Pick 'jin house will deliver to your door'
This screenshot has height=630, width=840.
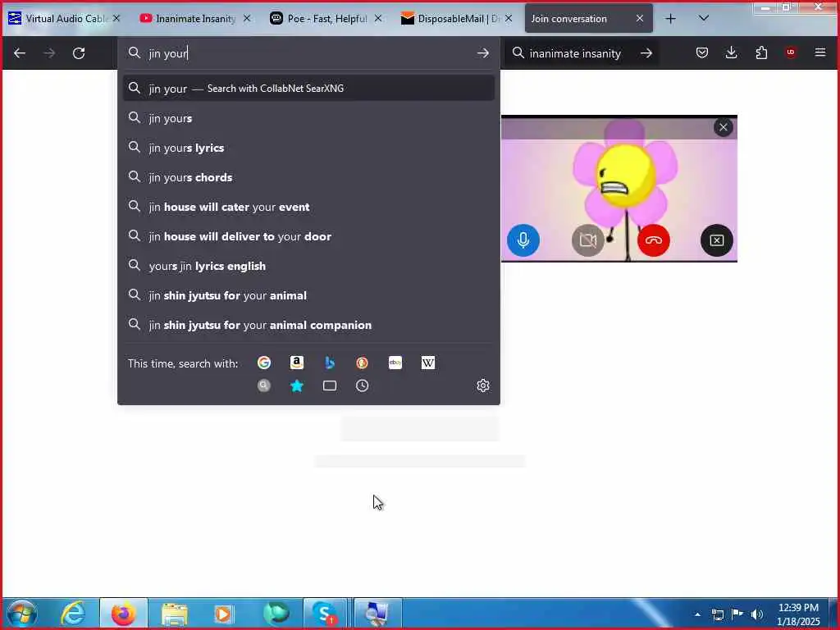pos(308,235)
